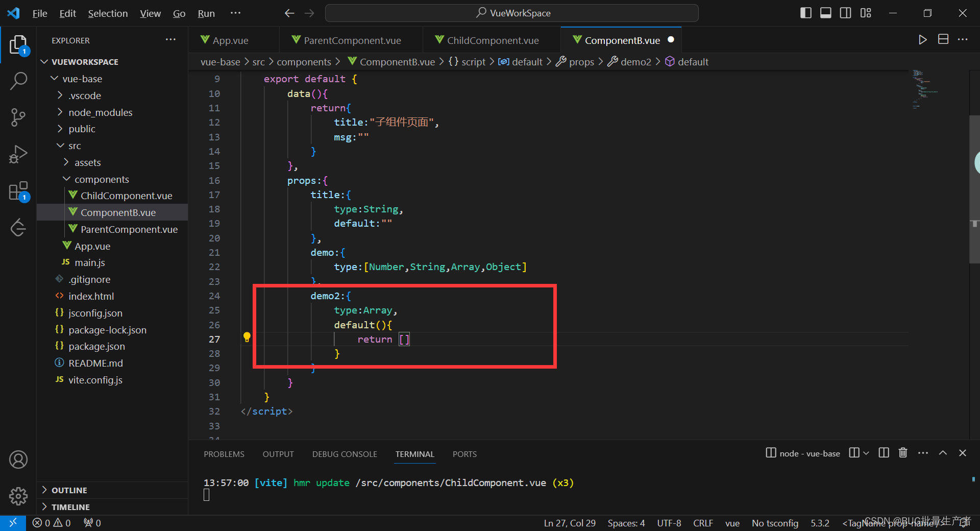980x531 pixels.
Task: Open the Source Control view
Action: click(18, 117)
